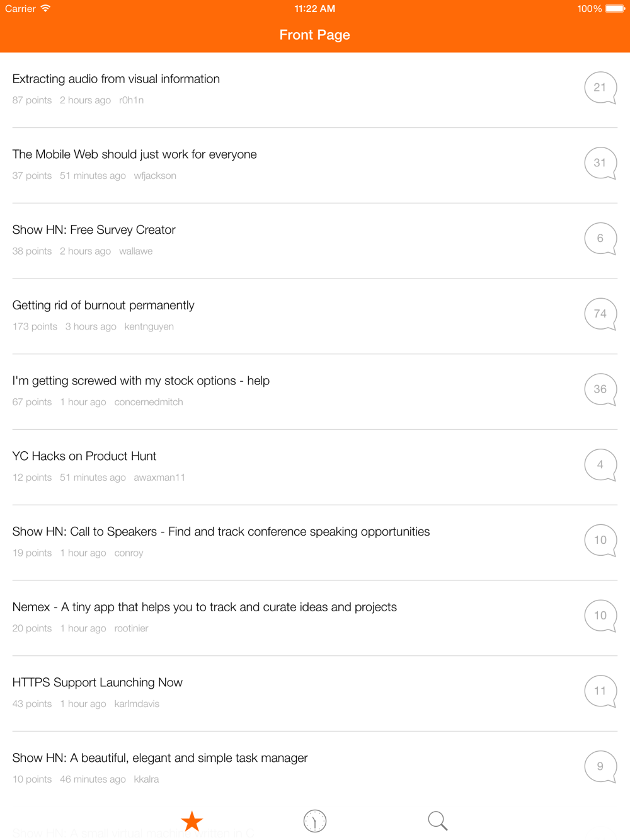The width and height of the screenshot is (630, 840).
Task: Open Show HN: Free Survey Creator
Action: pyautogui.click(x=94, y=230)
